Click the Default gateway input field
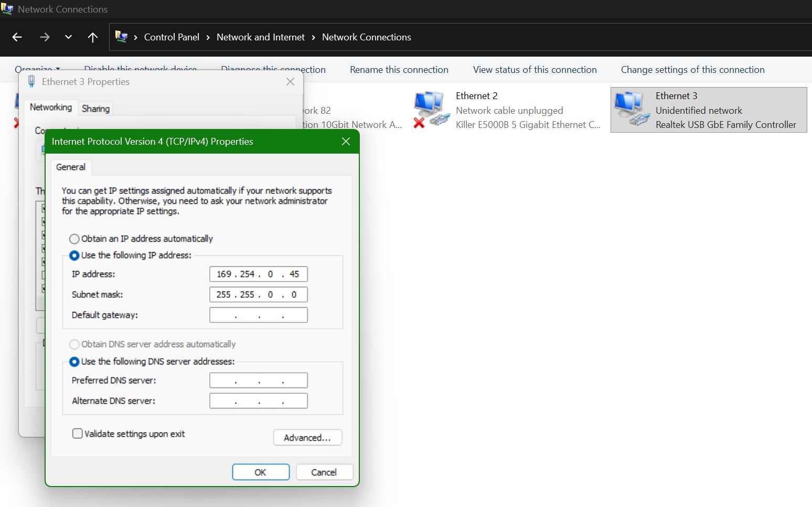812x507 pixels. (258, 315)
